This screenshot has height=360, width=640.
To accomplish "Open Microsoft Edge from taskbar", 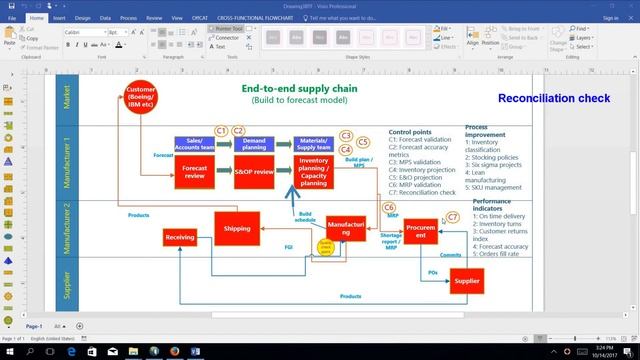I will click(x=71, y=351).
